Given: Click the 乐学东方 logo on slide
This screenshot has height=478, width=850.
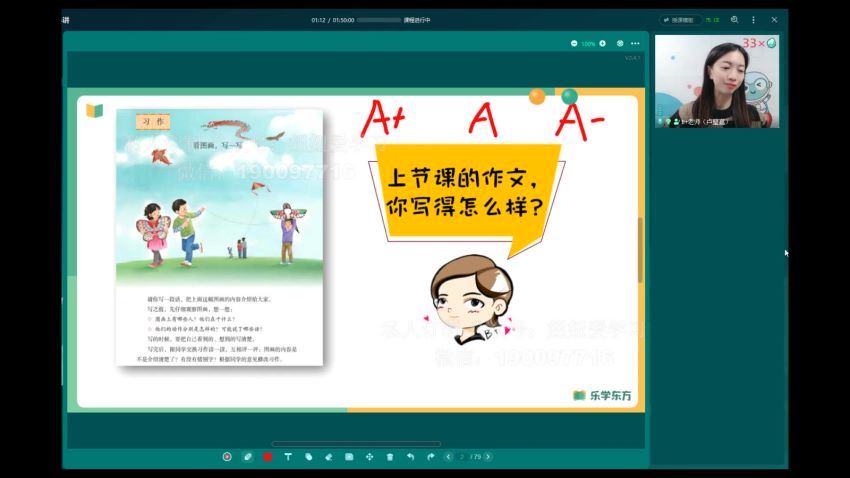Looking at the screenshot, I should [x=602, y=395].
